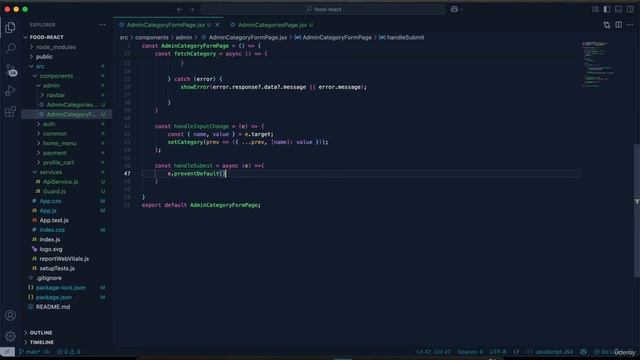Click 'handleSubmit' in the breadcrumb
Image resolution: width=640 pixels, height=360 pixels.
(405, 38)
